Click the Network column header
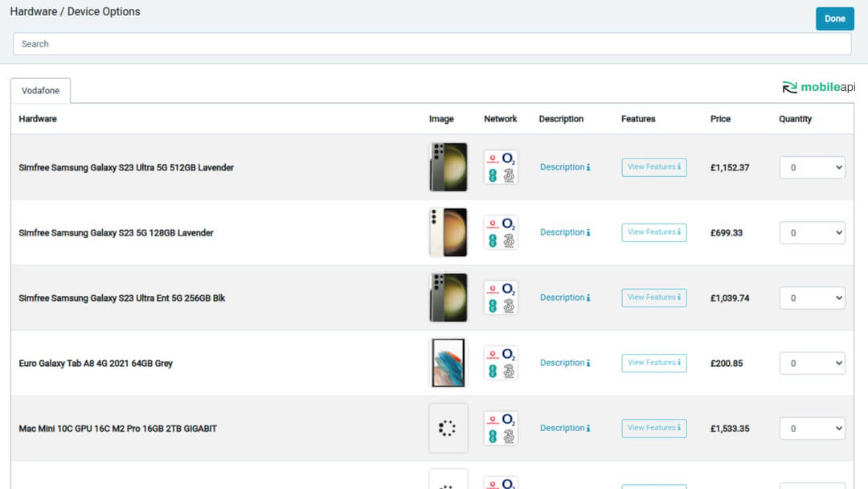 [x=501, y=118]
